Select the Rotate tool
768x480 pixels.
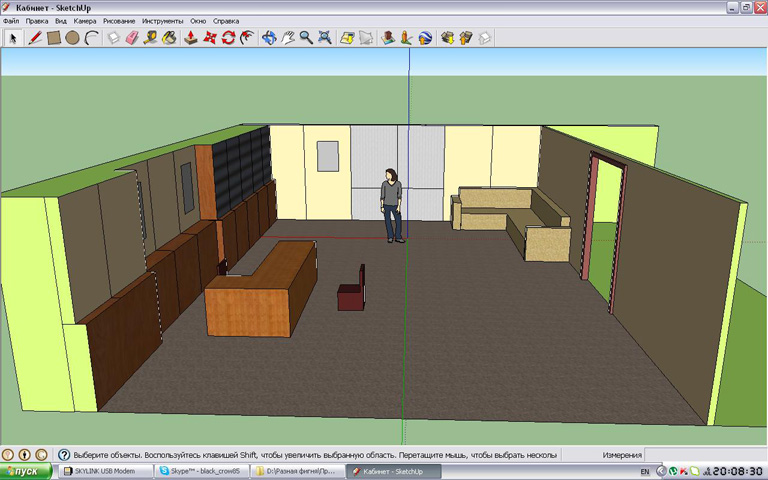point(228,38)
